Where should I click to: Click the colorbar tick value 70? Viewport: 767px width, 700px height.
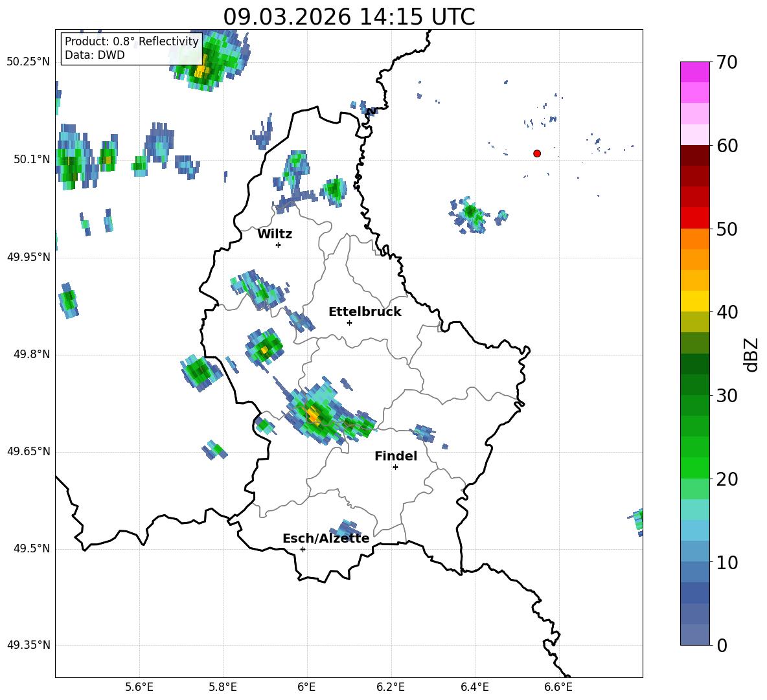727,63
